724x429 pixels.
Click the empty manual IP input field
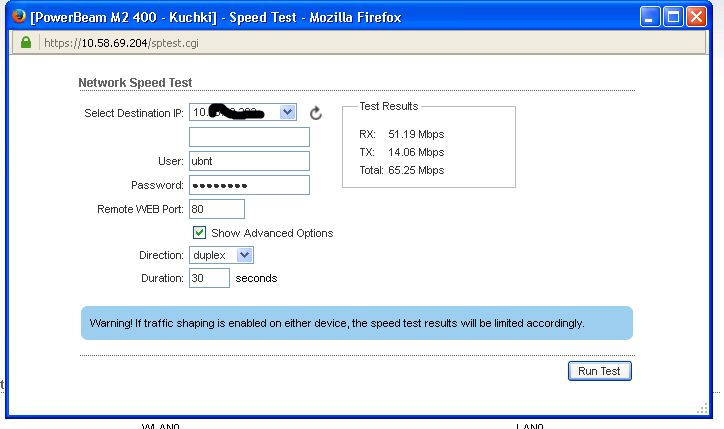[x=249, y=137]
